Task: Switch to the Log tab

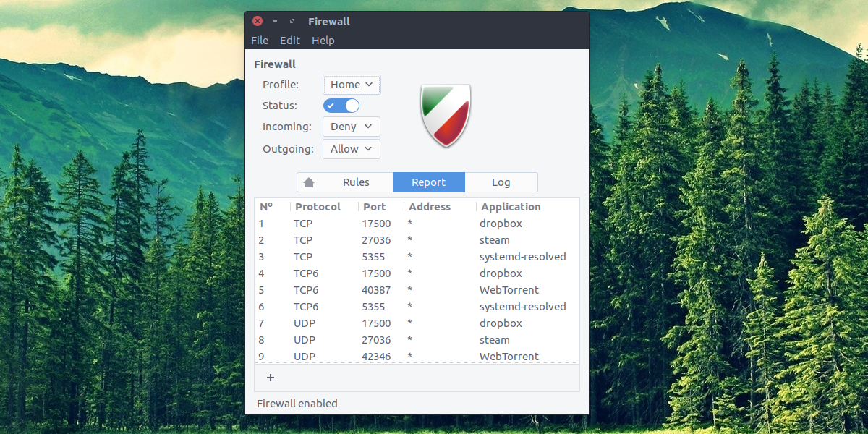Action: tap(501, 182)
